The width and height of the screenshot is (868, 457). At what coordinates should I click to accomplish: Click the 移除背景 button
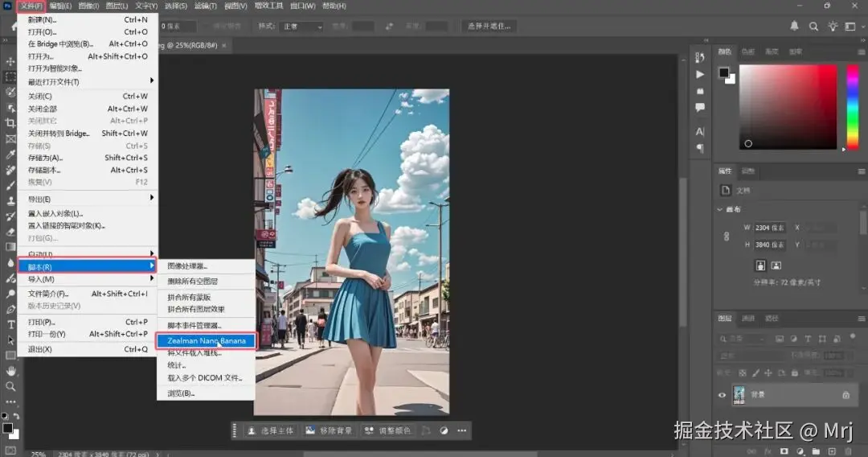[328, 430]
